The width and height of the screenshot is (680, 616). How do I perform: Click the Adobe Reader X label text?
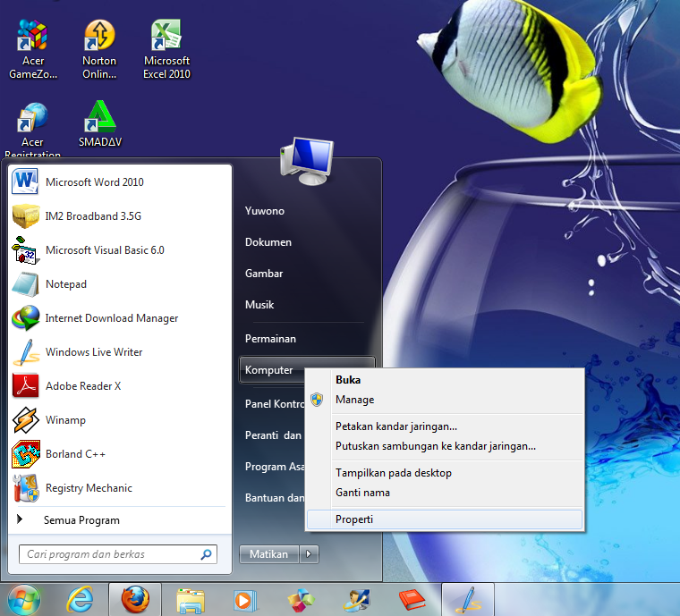83,386
